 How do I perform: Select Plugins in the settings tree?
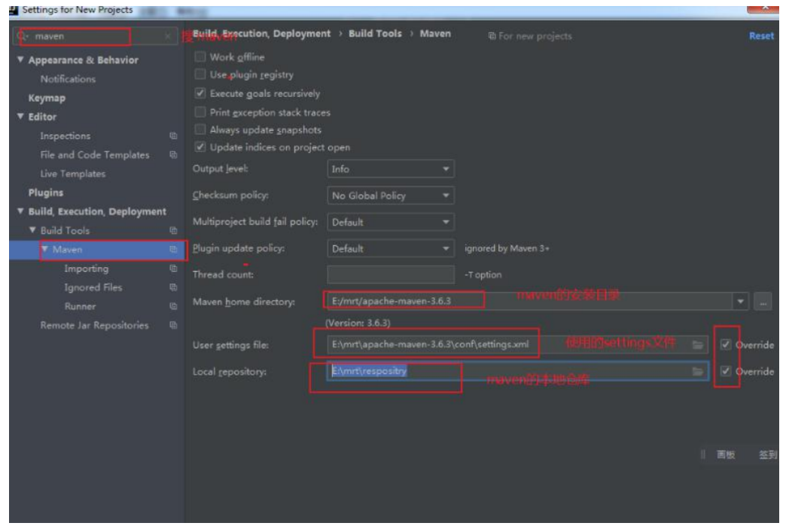point(46,193)
